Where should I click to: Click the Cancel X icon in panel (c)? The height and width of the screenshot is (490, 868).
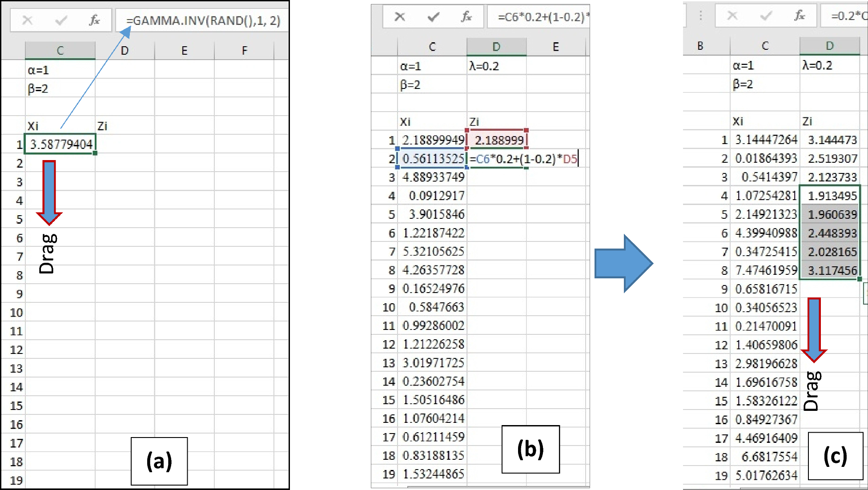[x=733, y=16]
